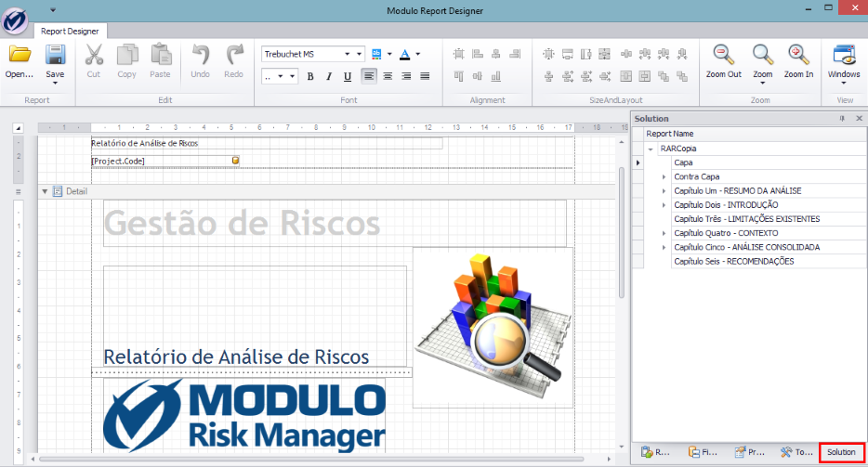Select Capítulo Seis - RECOMENDAÇÕES row
Screen dimensions: 868x467
point(769,261)
